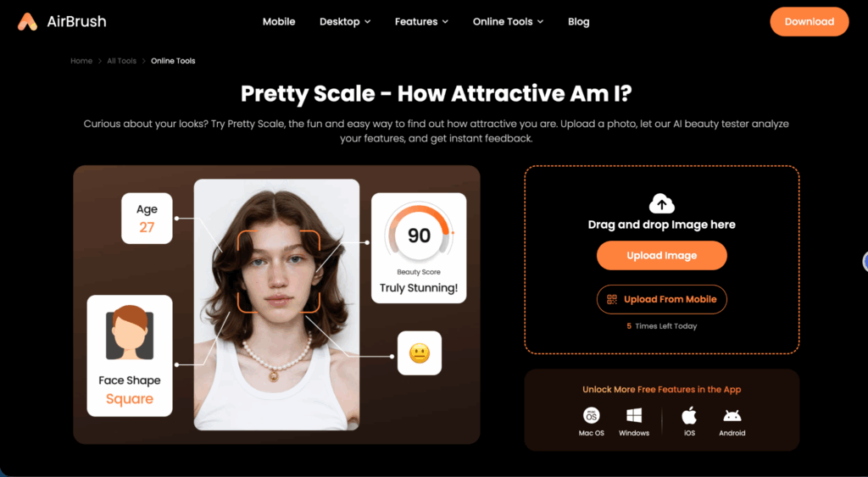Click the Upload Image button
This screenshot has height=477, width=868.
click(x=661, y=256)
